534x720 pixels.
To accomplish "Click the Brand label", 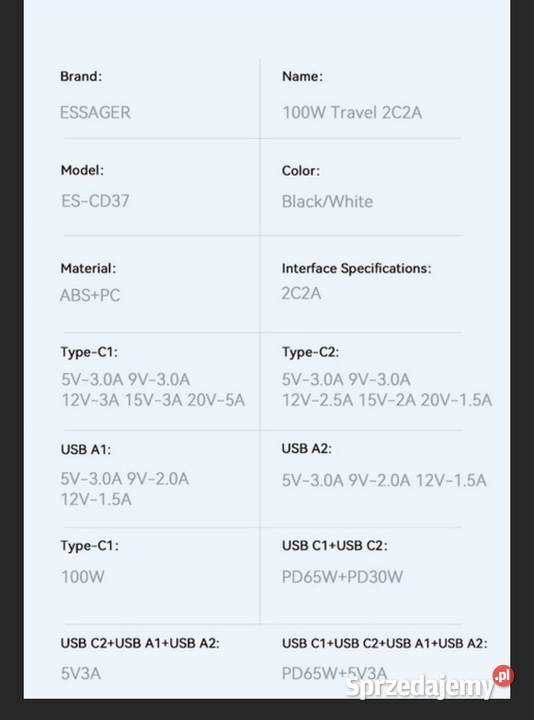I will (x=81, y=76).
